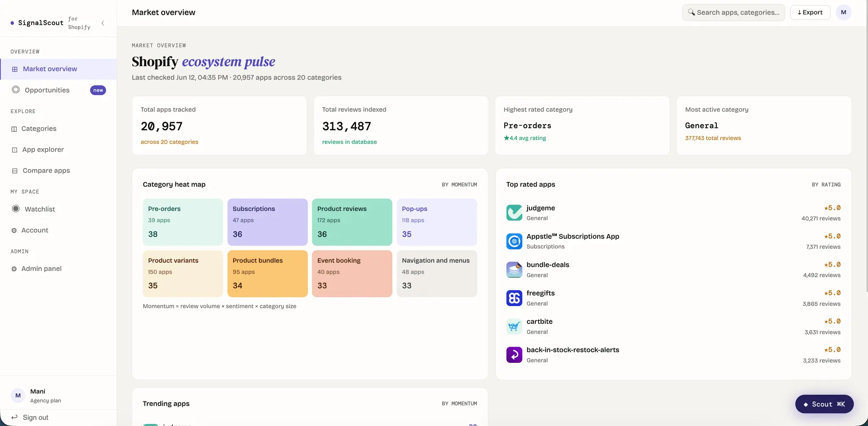Screen dimensions: 868x426
Task: Click the SignalScout logo
Action: point(37,23)
